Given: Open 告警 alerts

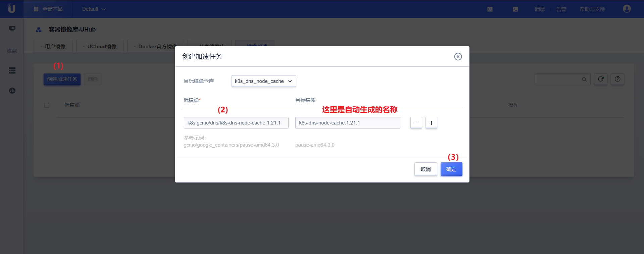Looking at the screenshot, I should pos(561,9).
